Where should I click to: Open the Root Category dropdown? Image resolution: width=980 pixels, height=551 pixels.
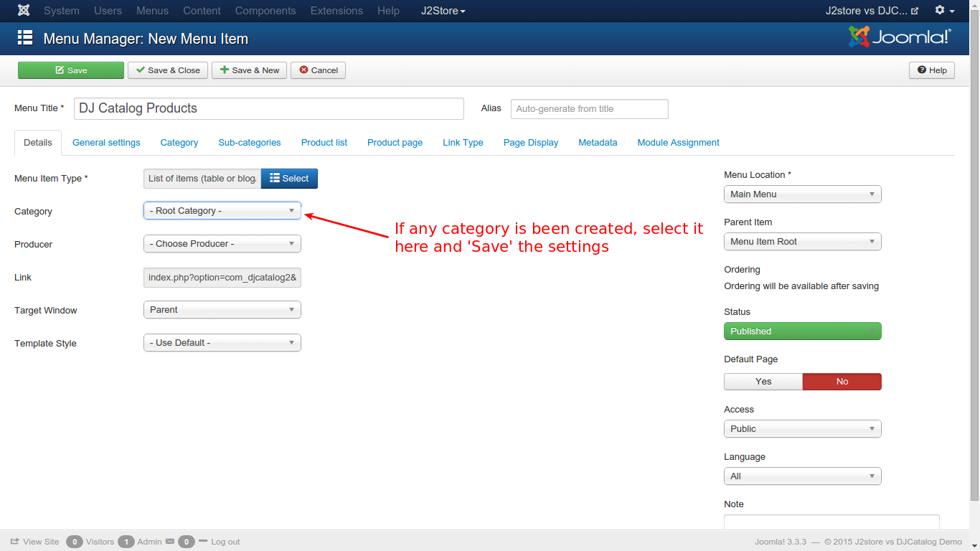coord(222,211)
